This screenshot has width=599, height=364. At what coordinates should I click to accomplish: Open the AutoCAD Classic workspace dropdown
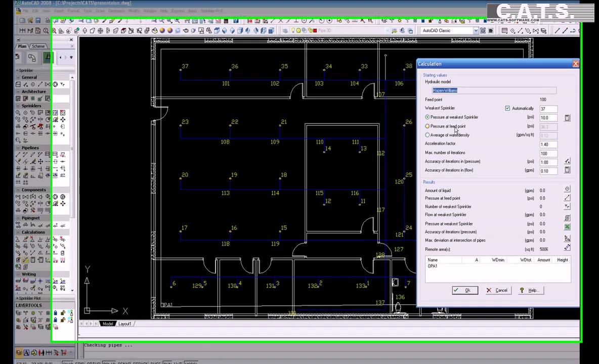[476, 30]
